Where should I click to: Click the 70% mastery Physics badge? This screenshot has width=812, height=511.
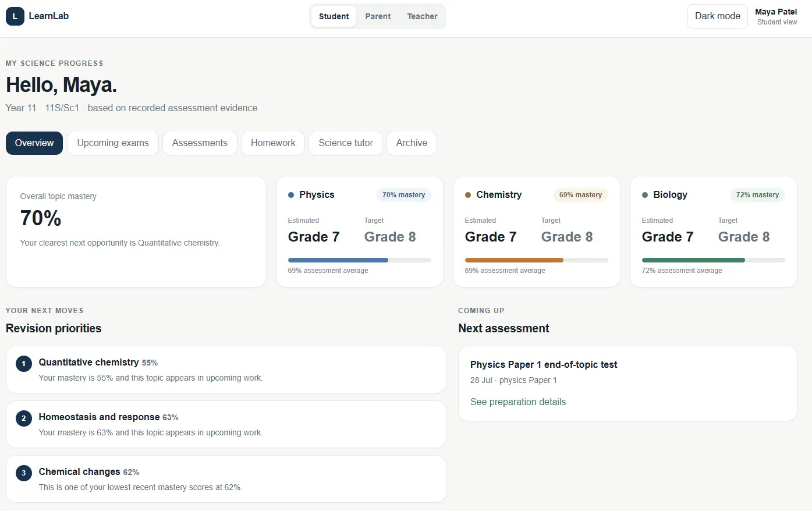(404, 195)
